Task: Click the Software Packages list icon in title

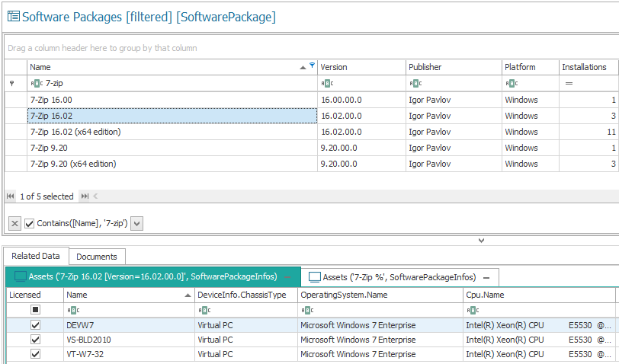Action: coord(14,16)
